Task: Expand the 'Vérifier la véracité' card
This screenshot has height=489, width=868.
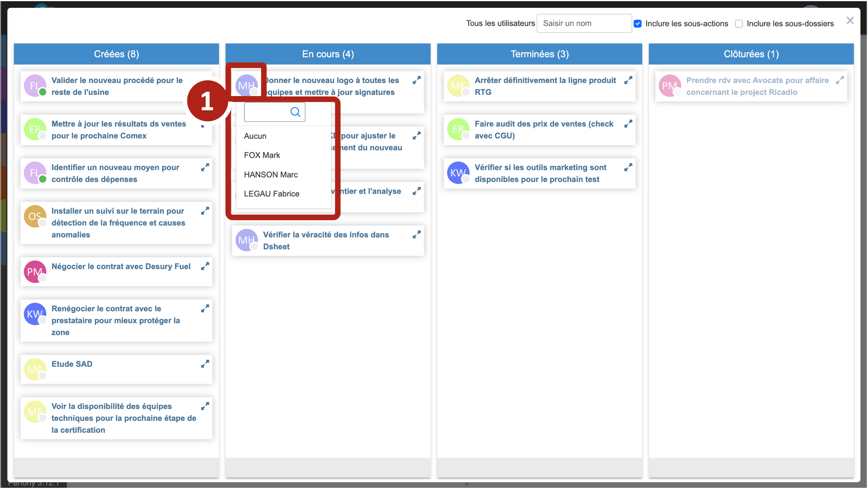Action: (x=416, y=235)
